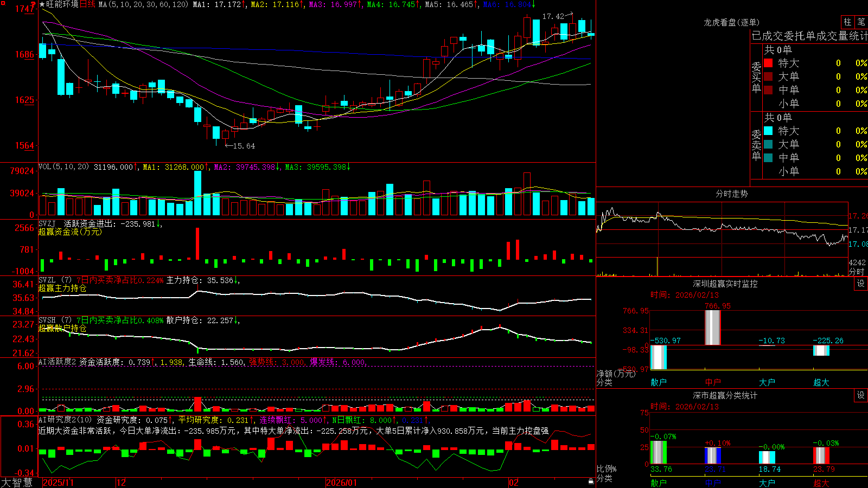Click the 龙虎看盘(逐单) panel title
Screen dimensions: 868x488
[x=731, y=22]
